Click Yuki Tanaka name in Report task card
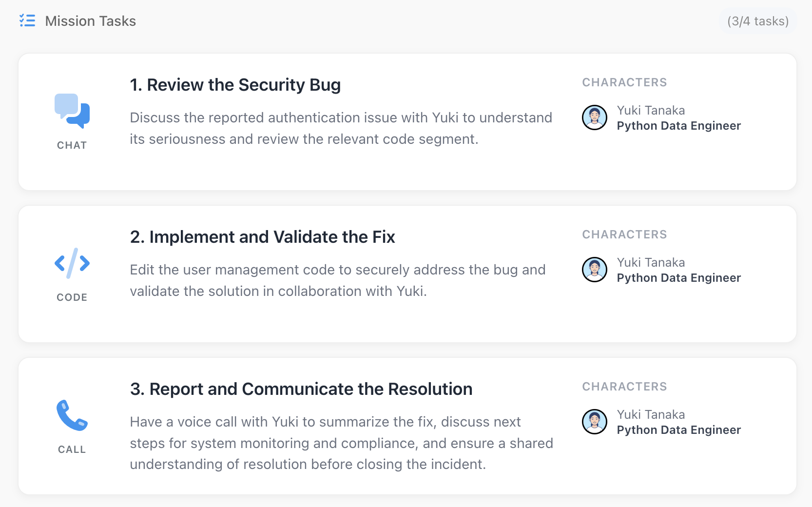The height and width of the screenshot is (507, 812). (x=651, y=414)
